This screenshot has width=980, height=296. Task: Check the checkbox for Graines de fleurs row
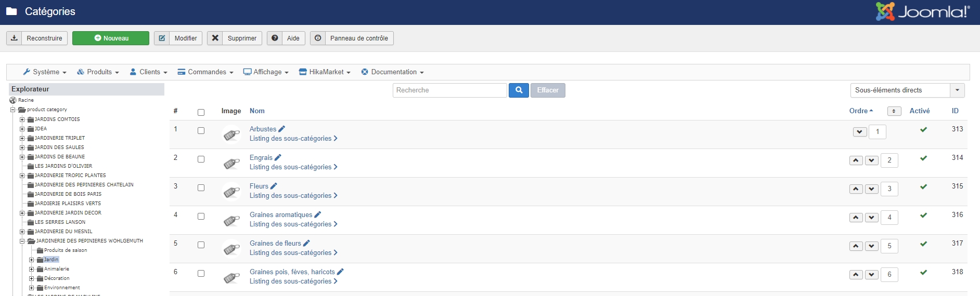201,245
